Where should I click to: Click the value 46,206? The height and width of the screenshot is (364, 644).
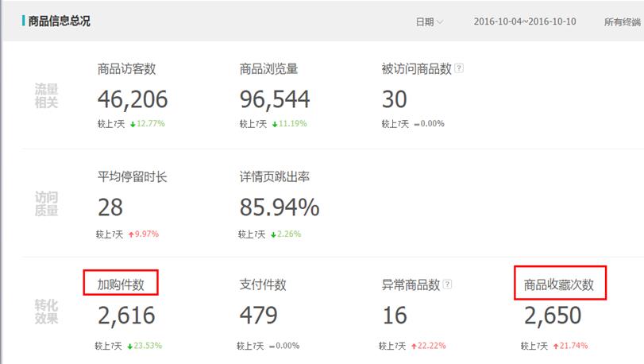click(x=133, y=99)
